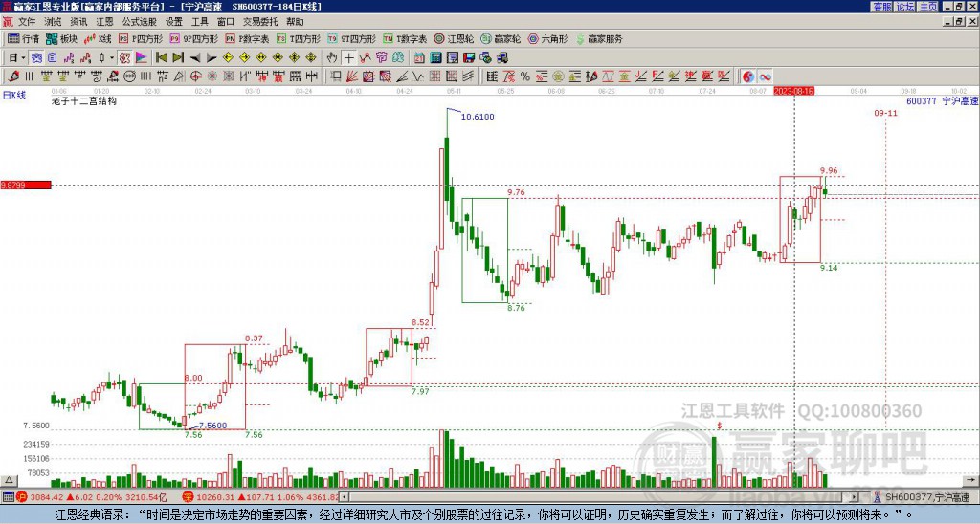Click the horizontal scrollbar right arrow

pos(855,497)
